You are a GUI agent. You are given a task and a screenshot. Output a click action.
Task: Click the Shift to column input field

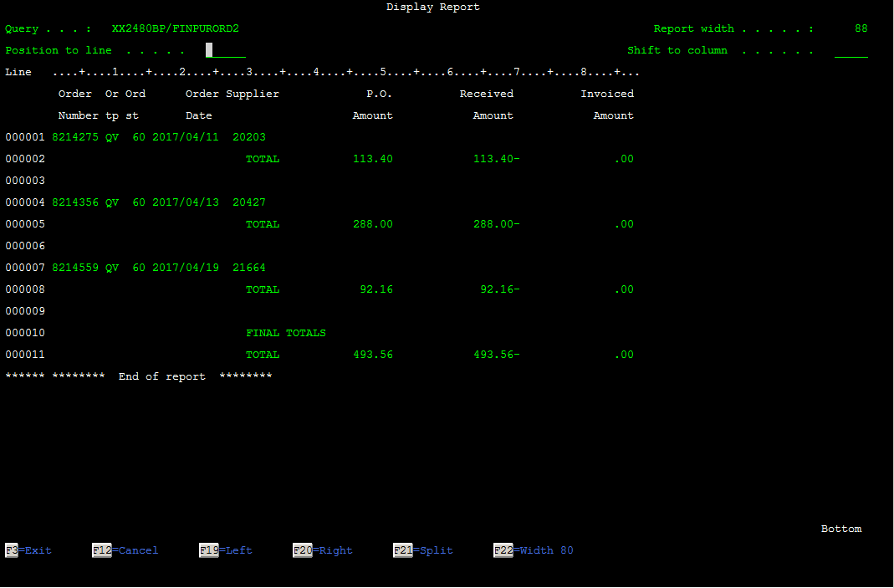pyautogui.click(x=851, y=50)
